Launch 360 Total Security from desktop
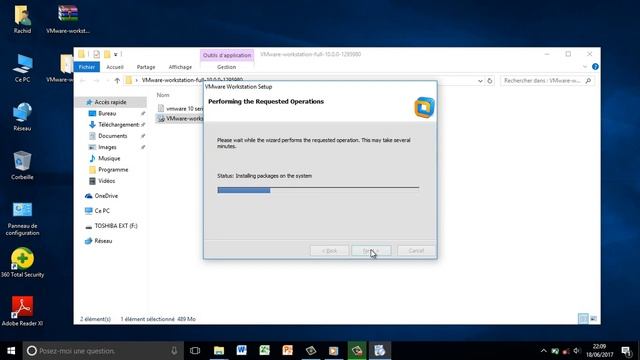The image size is (640, 360). (22, 263)
